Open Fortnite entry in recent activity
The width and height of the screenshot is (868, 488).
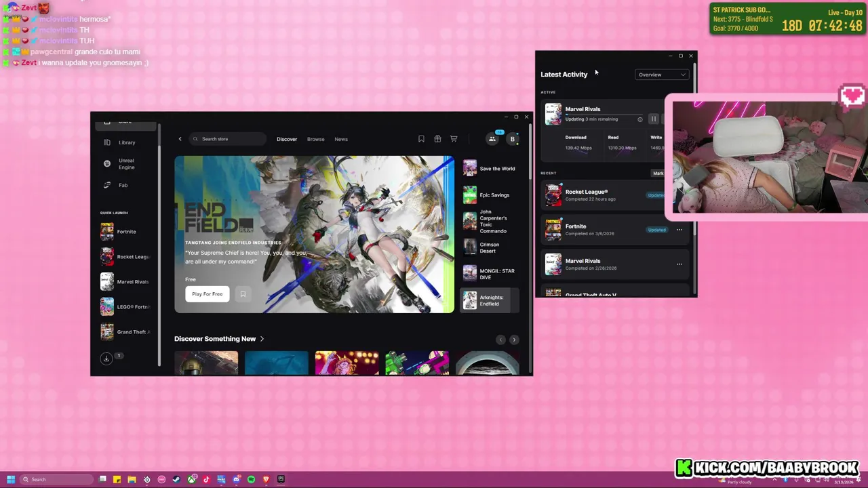(614, 230)
